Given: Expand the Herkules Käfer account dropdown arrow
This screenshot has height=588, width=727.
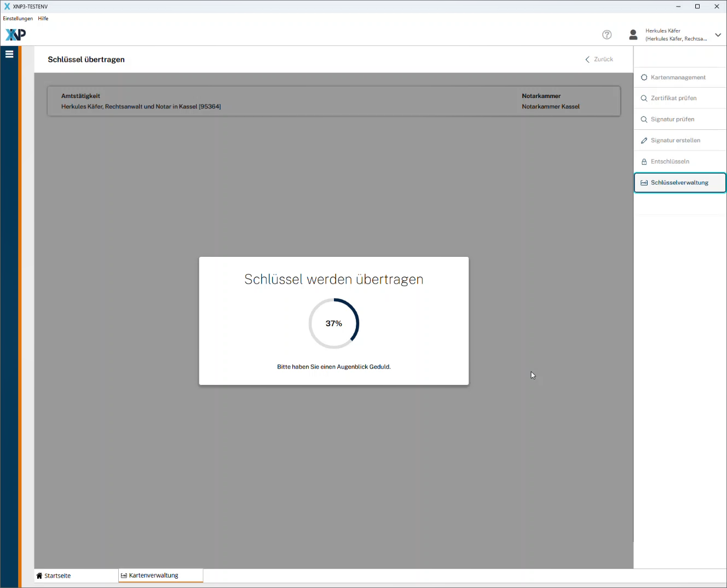Looking at the screenshot, I should click(718, 35).
